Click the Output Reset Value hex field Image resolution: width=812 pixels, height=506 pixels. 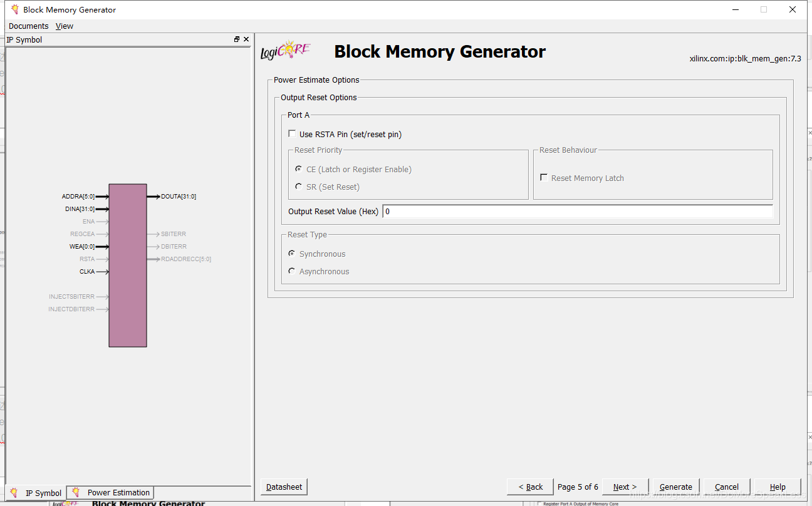click(577, 212)
